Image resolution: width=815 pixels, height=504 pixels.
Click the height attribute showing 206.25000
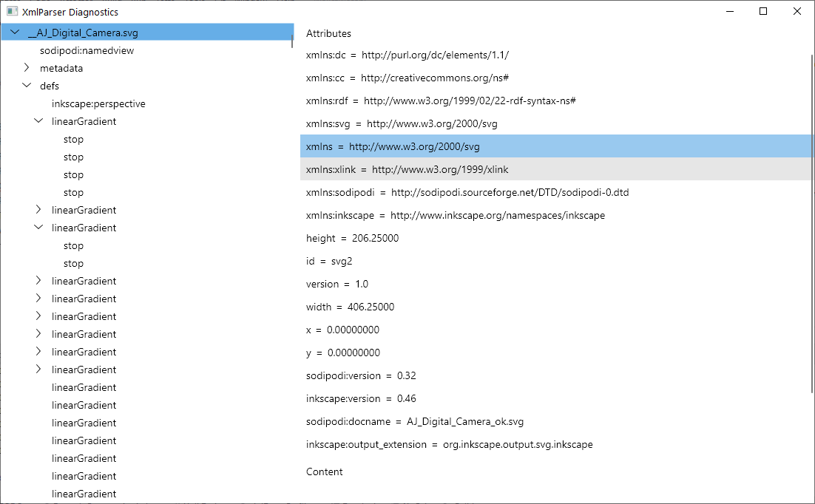point(353,238)
